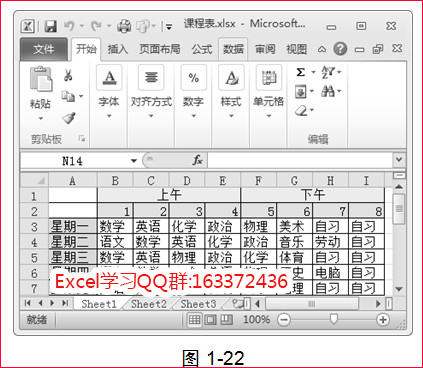Click the Format Painter brush icon

pos(69,118)
